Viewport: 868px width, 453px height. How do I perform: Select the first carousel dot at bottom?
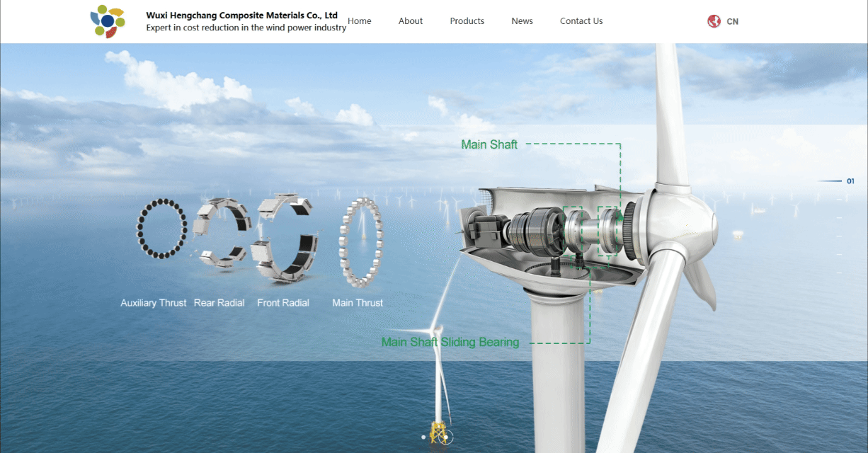(423, 437)
